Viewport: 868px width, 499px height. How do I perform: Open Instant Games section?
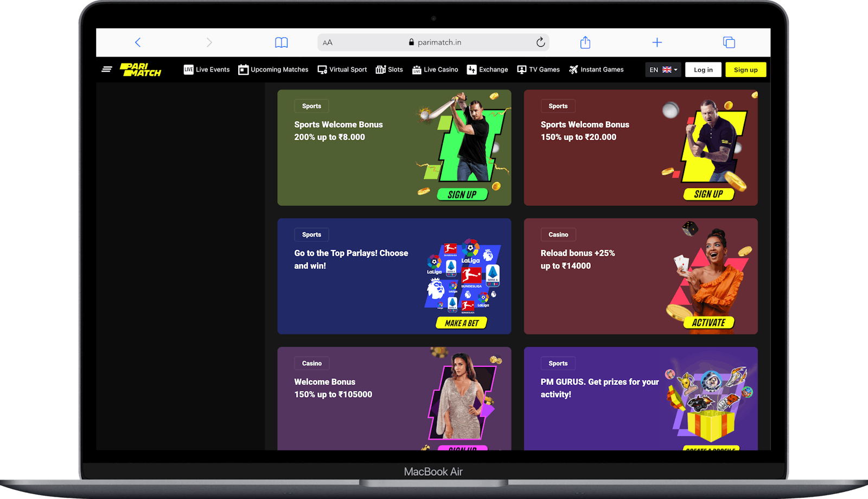596,70
